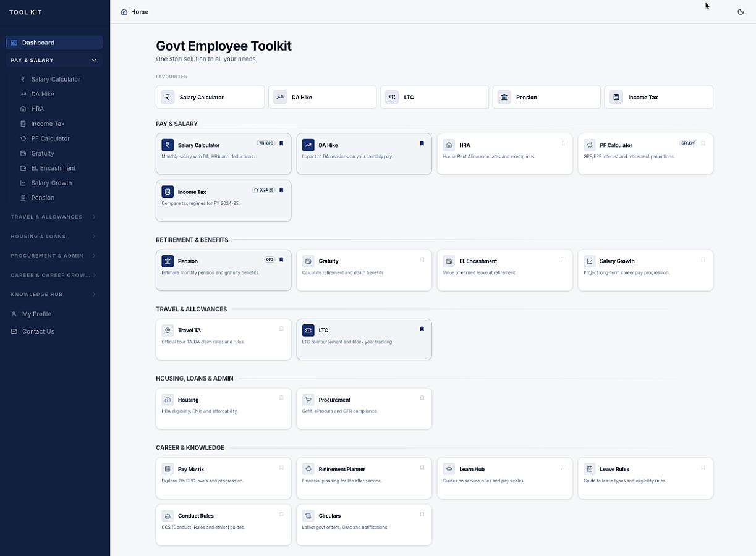Viewport: 756px width, 556px height.
Task: Click ticket icon on LTC card
Action: tap(308, 331)
